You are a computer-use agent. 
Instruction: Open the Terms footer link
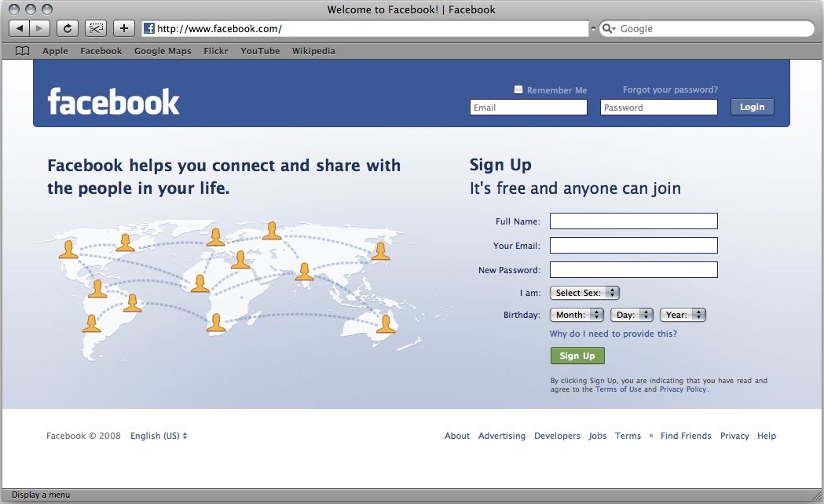(x=628, y=436)
